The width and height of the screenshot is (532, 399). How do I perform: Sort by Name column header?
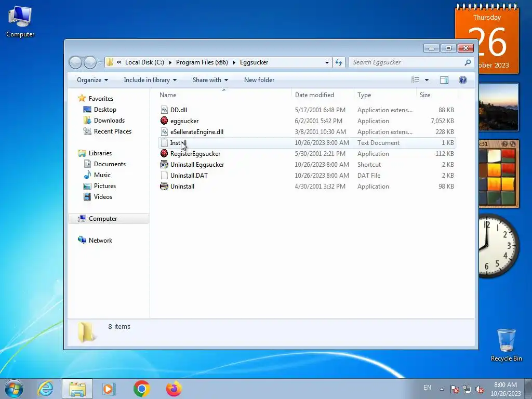coord(224,95)
